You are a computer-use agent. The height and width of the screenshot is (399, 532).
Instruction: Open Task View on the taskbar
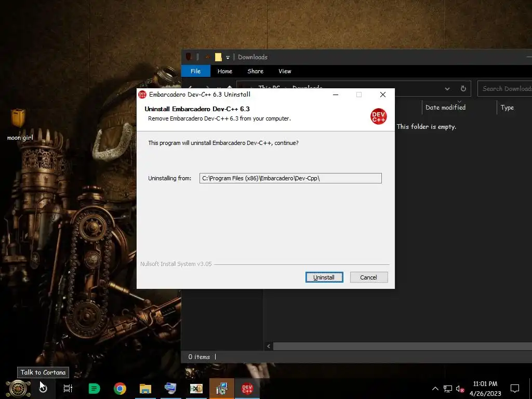(x=68, y=388)
